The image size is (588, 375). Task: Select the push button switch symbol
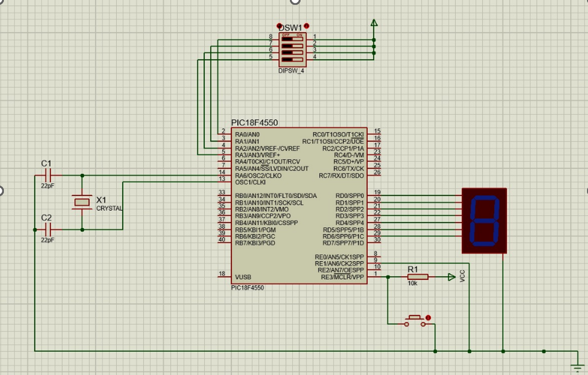click(414, 321)
